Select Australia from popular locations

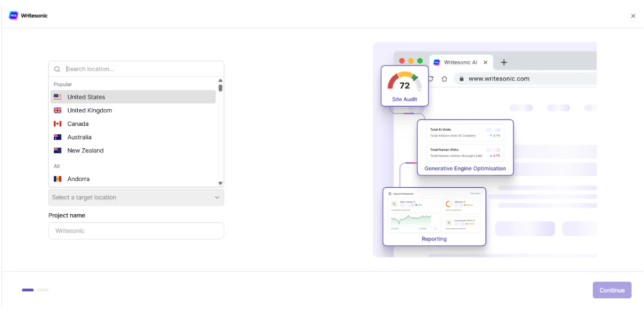(133, 137)
